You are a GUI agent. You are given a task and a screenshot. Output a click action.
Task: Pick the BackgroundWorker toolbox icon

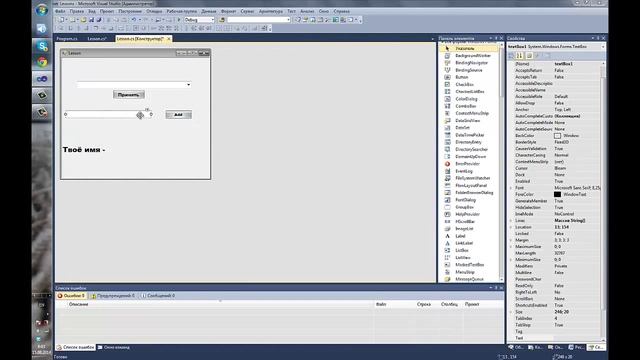click(x=447, y=56)
